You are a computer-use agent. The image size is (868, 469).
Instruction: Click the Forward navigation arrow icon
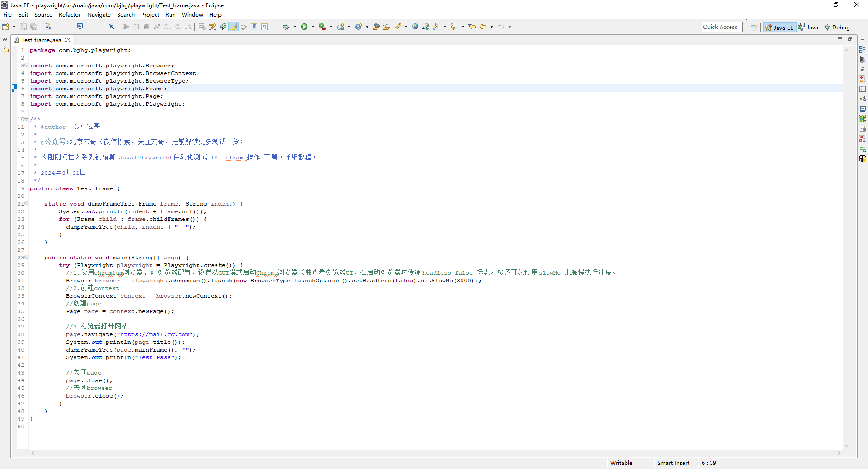click(501, 27)
